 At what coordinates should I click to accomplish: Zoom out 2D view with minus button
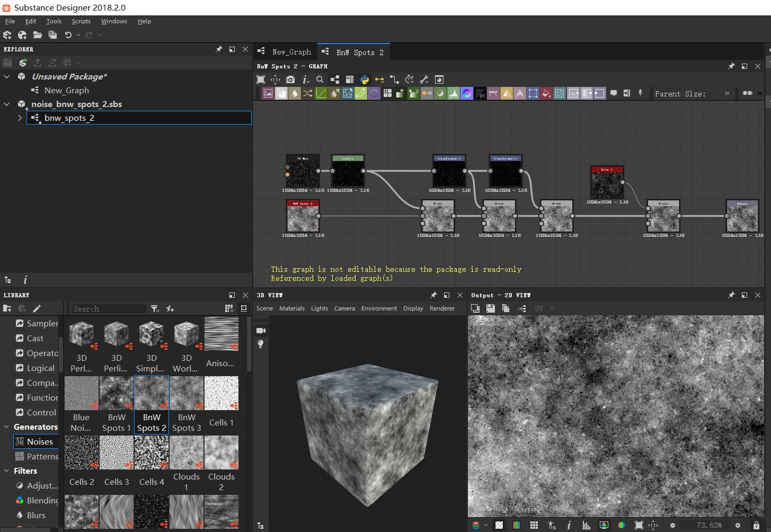[x=672, y=525]
